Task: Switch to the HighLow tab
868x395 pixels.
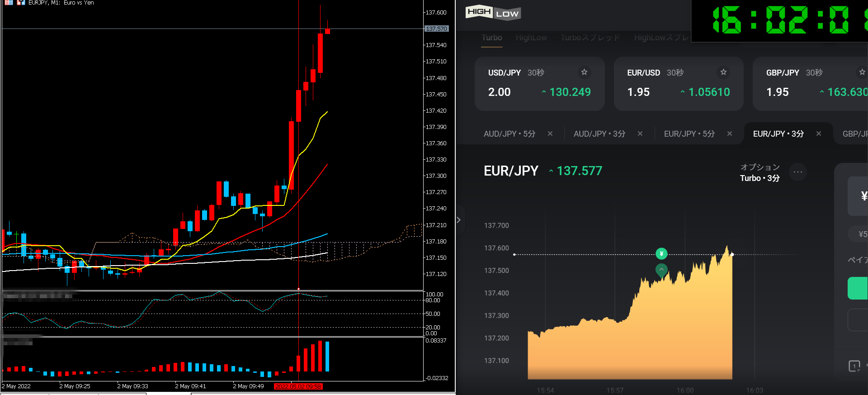Action: pyautogui.click(x=531, y=38)
